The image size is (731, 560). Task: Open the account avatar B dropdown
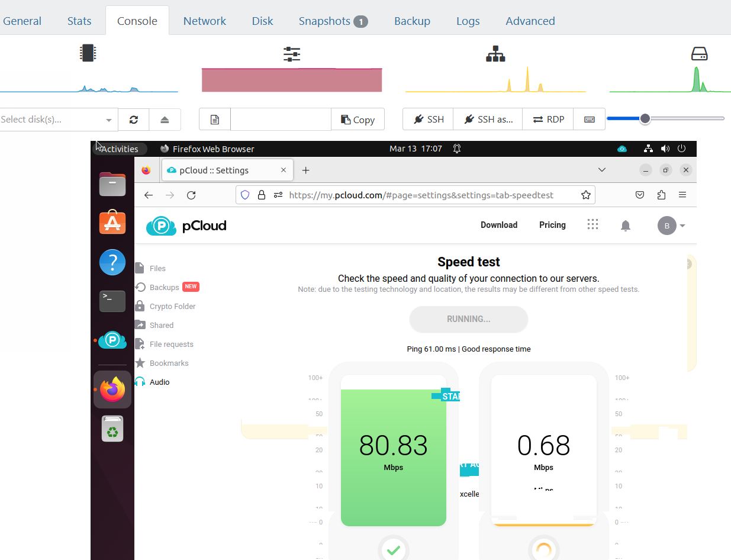coord(671,226)
